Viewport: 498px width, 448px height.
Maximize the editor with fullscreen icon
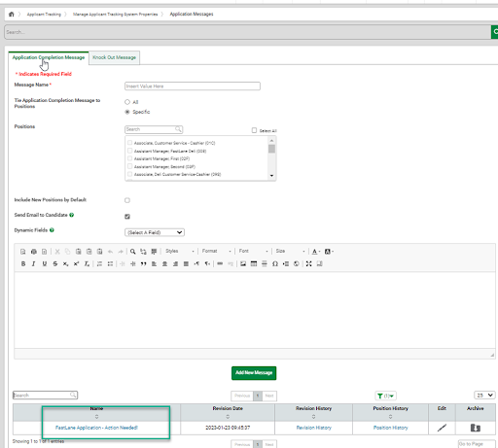tap(308, 263)
